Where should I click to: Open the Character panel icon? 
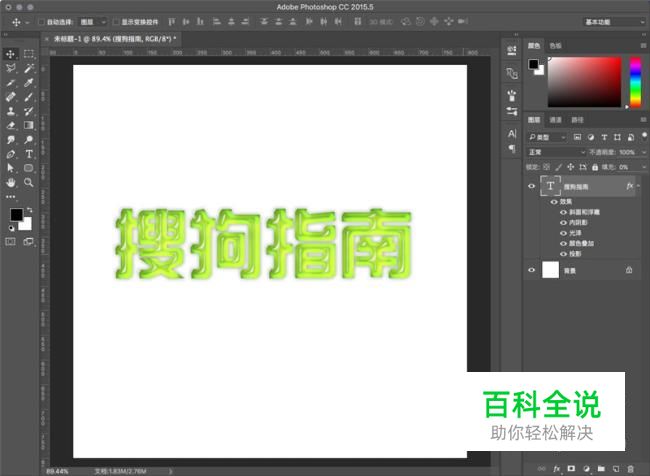[x=512, y=134]
